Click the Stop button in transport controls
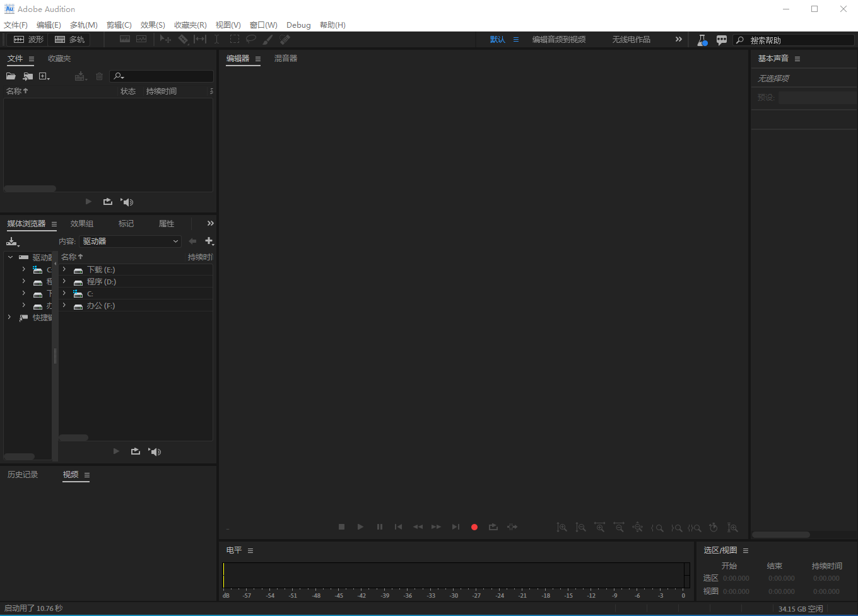Viewport: 858px width, 616px height. 341,527
